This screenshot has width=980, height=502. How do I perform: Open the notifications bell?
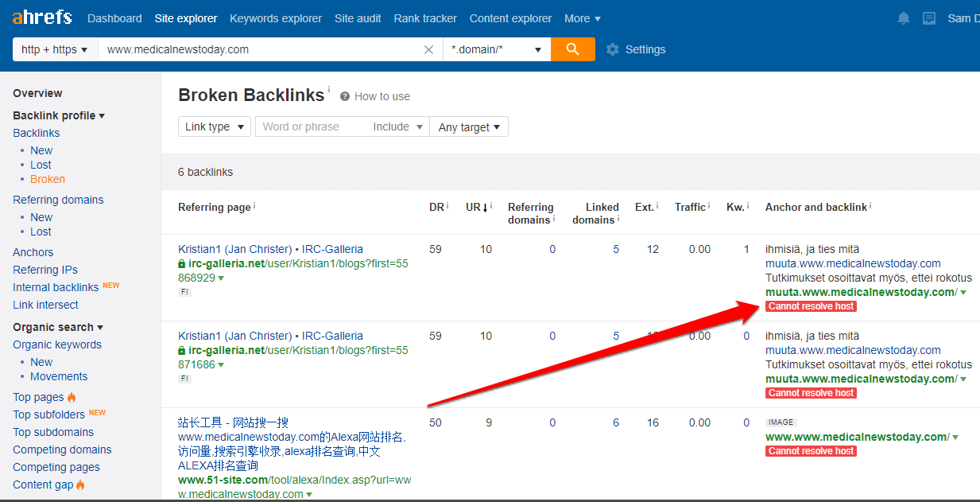click(904, 18)
